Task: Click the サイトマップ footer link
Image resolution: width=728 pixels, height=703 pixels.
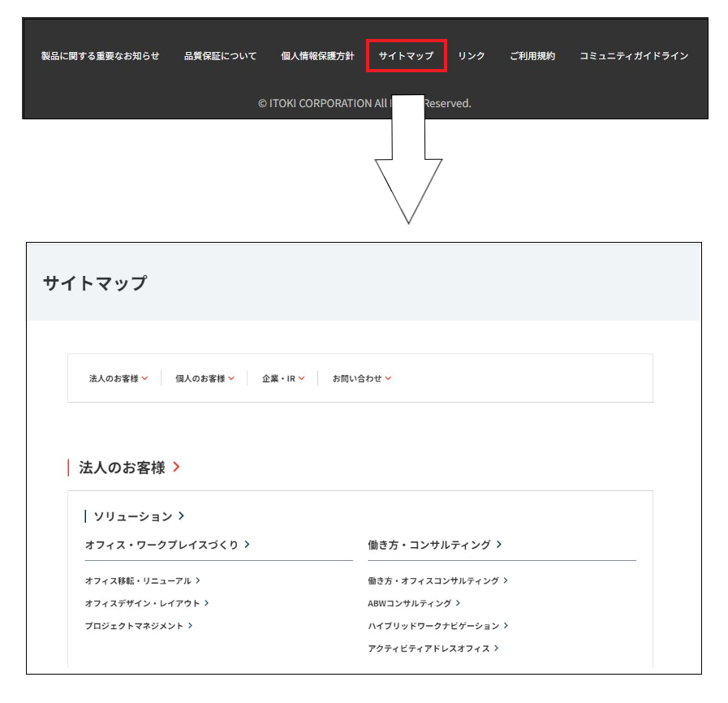Action: [406, 56]
